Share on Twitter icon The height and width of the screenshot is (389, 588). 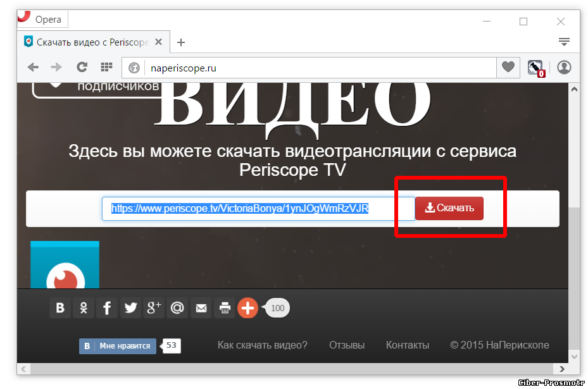coord(130,308)
